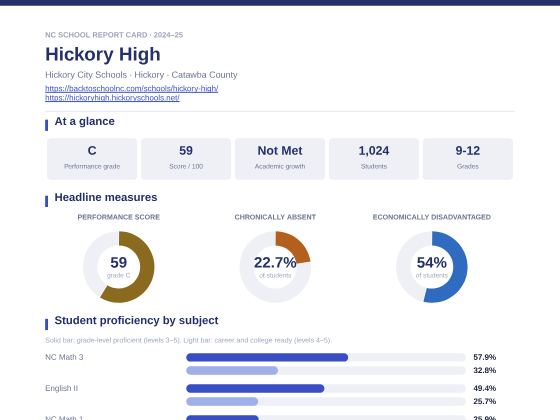Click the Headline measures section heading

[x=106, y=198]
